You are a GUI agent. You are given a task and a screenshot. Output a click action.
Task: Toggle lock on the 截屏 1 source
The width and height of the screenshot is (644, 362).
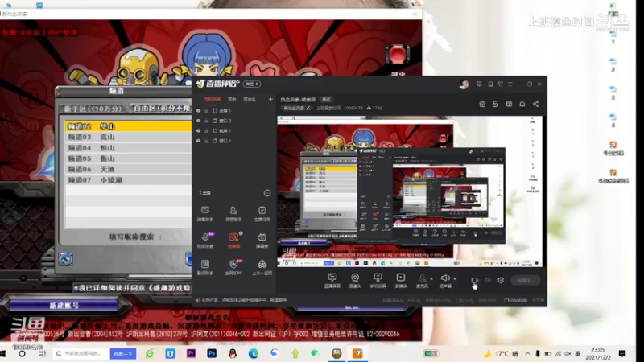coord(207,130)
